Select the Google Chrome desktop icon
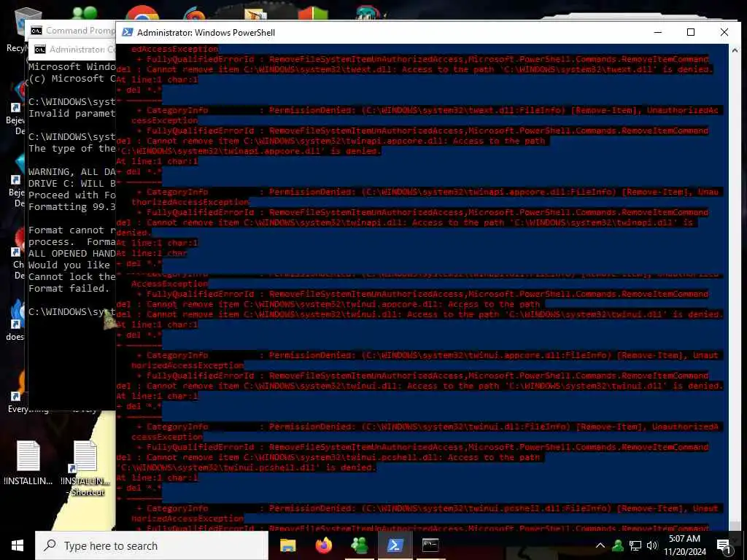This screenshot has height=560, width=747. [x=142, y=13]
